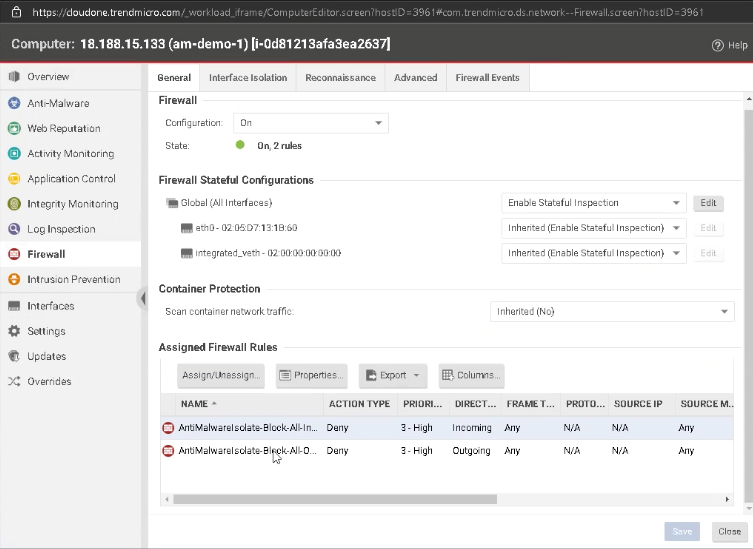Select the AntiMalwareIsolate-Block-All-In rule name

point(248,427)
